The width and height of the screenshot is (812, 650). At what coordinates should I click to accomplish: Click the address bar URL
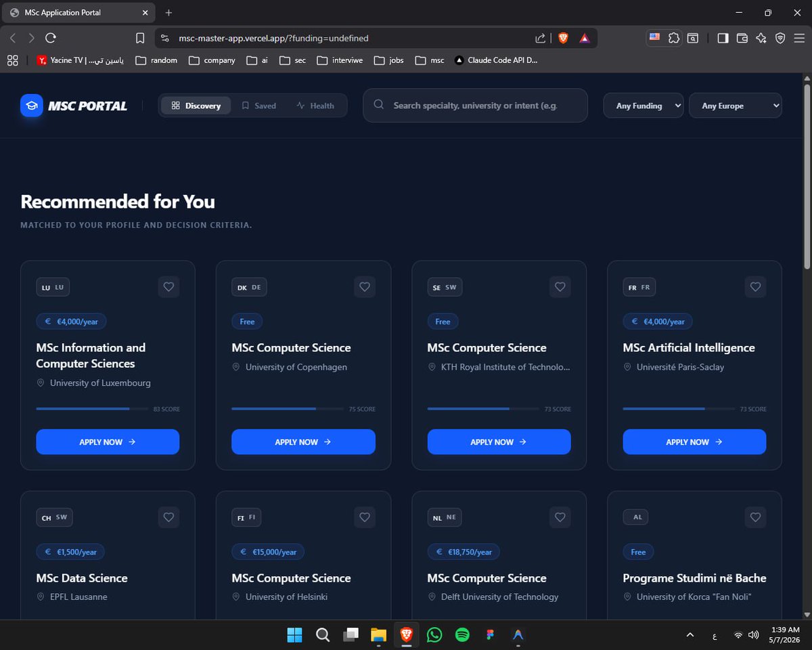pyautogui.click(x=273, y=38)
